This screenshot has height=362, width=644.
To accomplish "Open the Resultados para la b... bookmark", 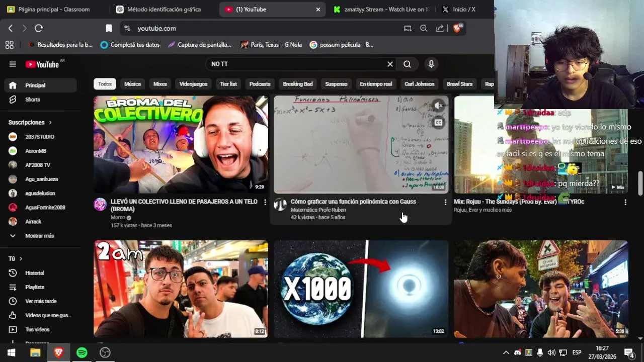I will click(60, 45).
